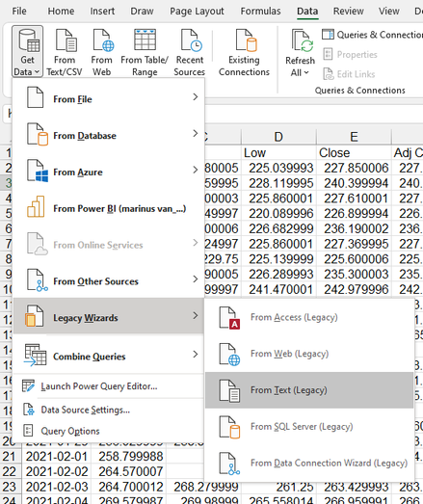Expand the Legacy Wizards submenu arrow

click(x=195, y=316)
